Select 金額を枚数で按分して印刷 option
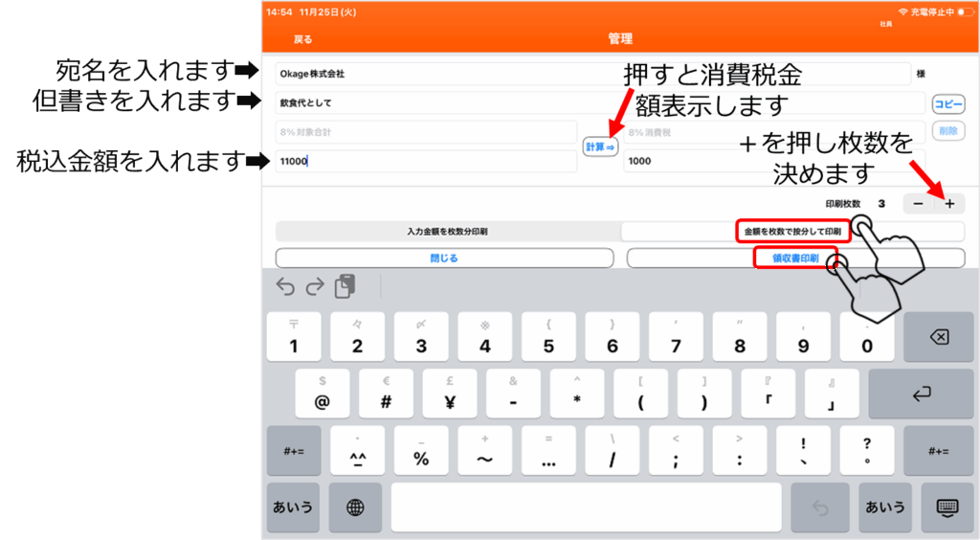980x540 pixels. pyautogui.click(x=793, y=232)
